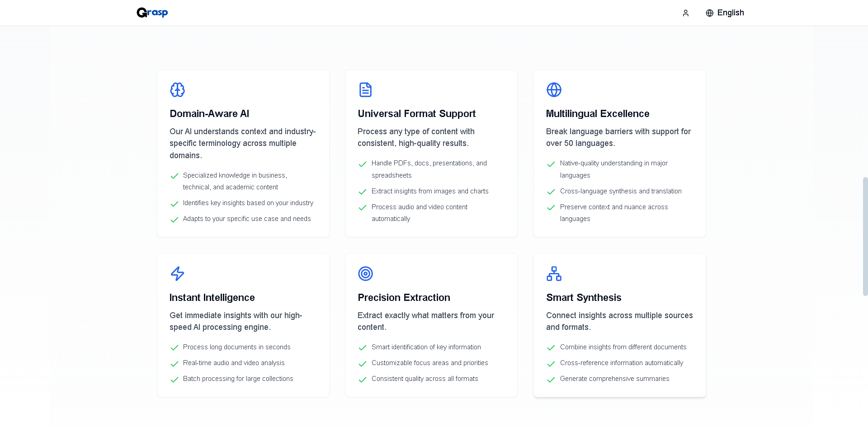Screen dimensions: 868x427
Task: Click the Precision Extraction heading
Action: pyautogui.click(x=404, y=298)
